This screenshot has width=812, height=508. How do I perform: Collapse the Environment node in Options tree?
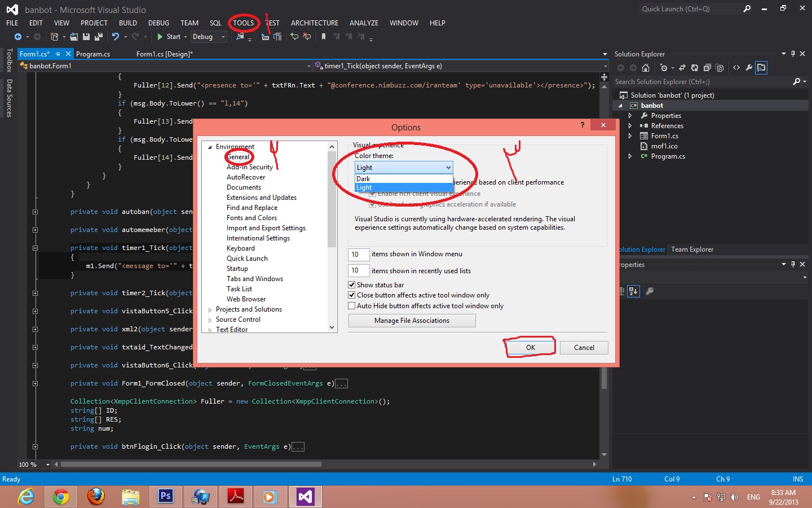point(210,147)
